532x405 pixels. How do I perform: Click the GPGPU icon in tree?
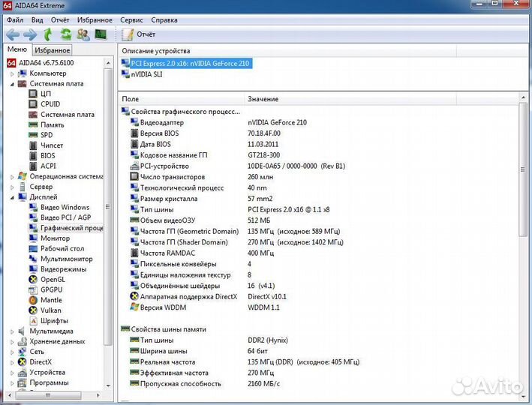(33, 290)
